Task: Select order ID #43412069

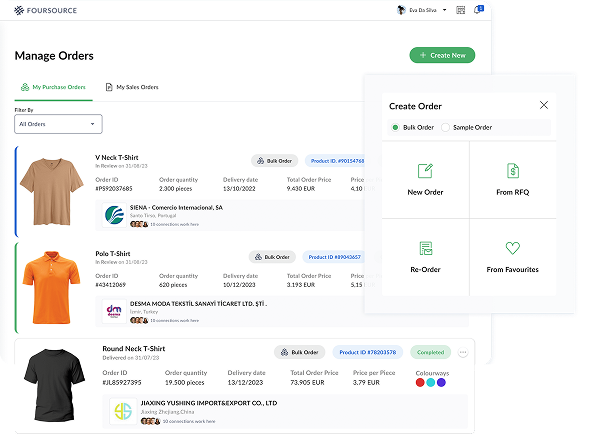Action: click(111, 285)
